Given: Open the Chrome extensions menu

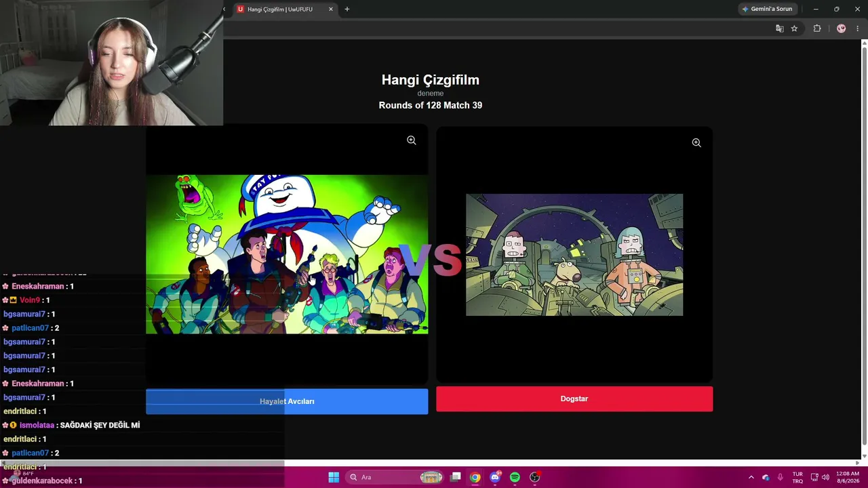Looking at the screenshot, I should (817, 28).
